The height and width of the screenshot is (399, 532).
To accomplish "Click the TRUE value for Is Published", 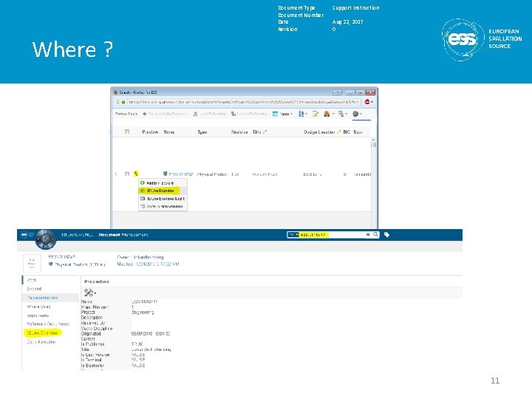I will (137, 344).
